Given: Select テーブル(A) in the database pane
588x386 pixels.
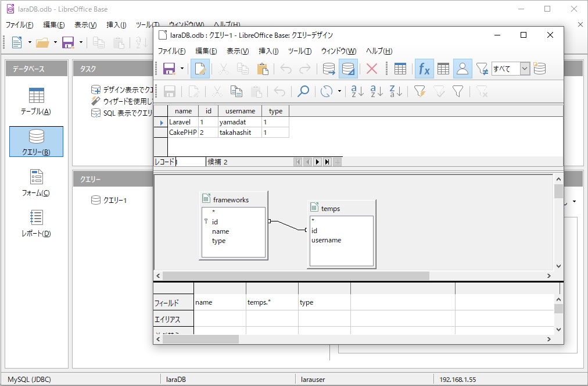Looking at the screenshot, I should click(36, 102).
